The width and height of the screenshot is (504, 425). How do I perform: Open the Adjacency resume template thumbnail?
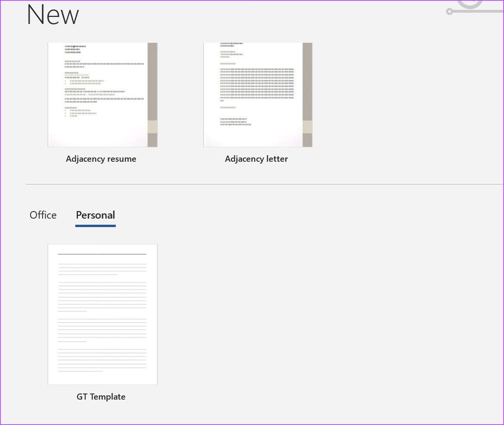pos(103,94)
